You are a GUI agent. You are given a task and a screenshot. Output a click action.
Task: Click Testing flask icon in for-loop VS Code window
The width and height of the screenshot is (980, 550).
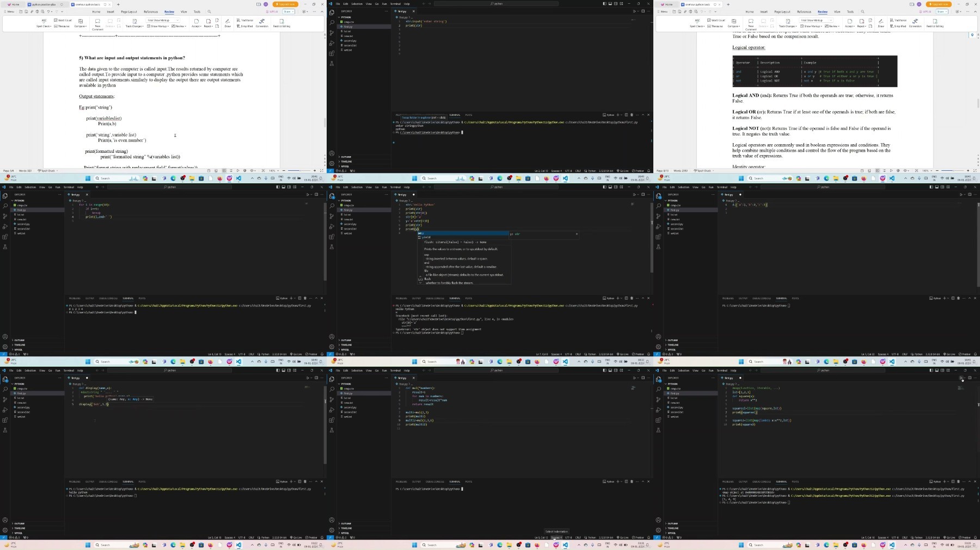5,247
